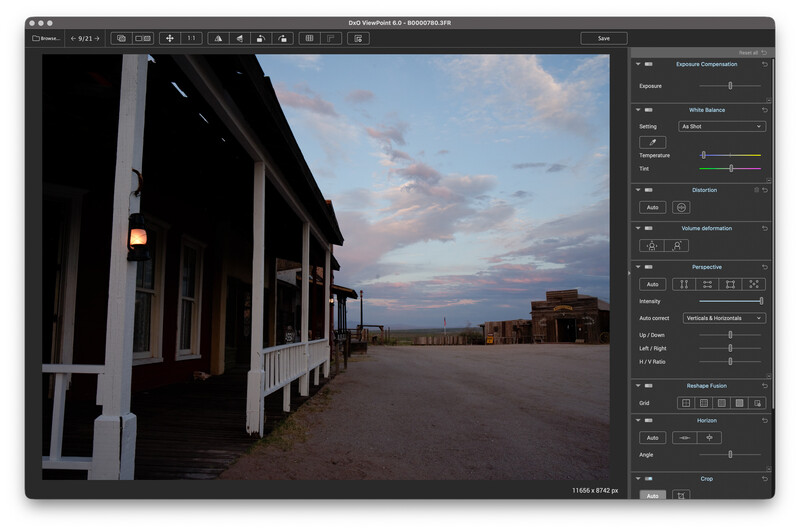Viewport: 800px width, 532px height.
Task: Select the finest Reshape Fusion grid
Action: [x=739, y=403]
